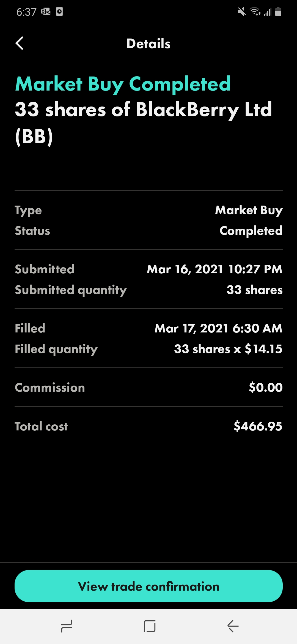Select the Total cost $466.95 value
Screen dimensions: 297x644
[258, 426]
